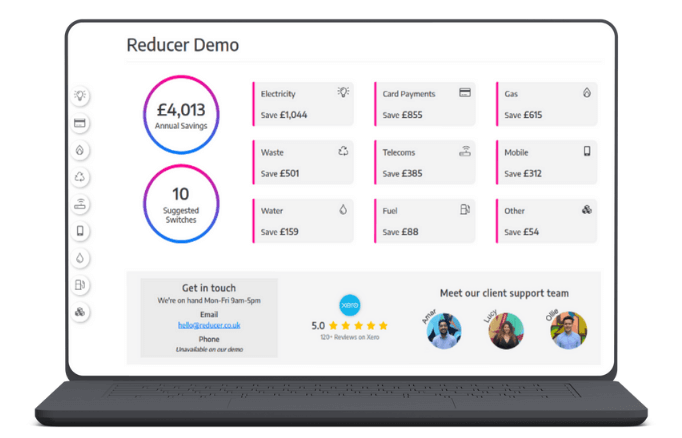Image resolution: width=682 pixels, height=438 pixels.
Task: Open the Other Save £54 card
Action: click(x=547, y=221)
